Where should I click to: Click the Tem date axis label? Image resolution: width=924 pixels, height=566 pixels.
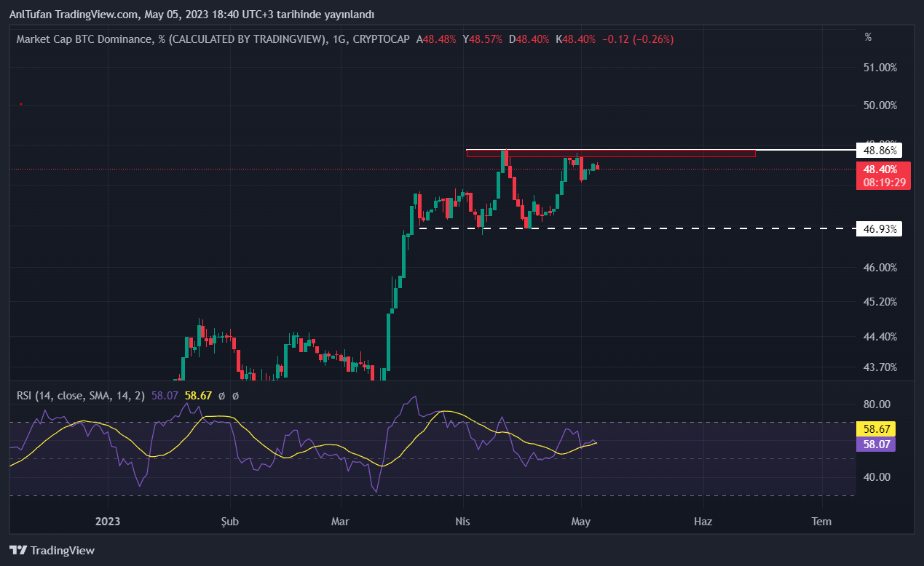[x=821, y=522]
